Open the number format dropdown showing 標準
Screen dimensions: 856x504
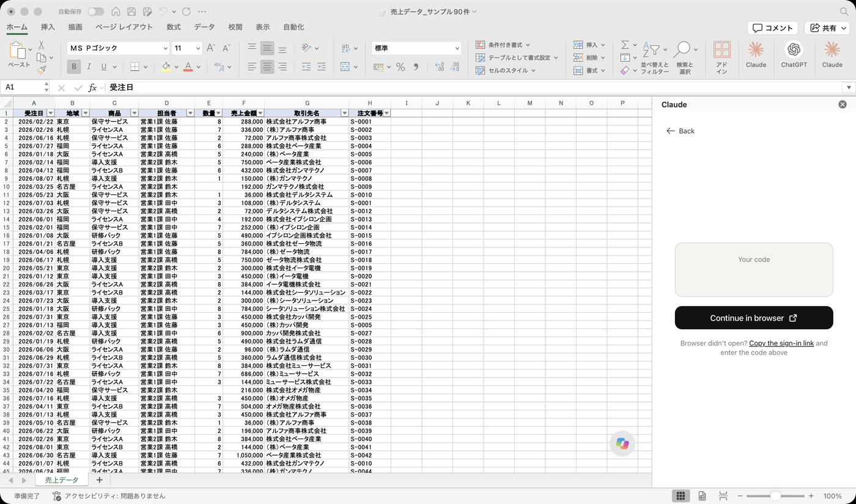(x=457, y=48)
